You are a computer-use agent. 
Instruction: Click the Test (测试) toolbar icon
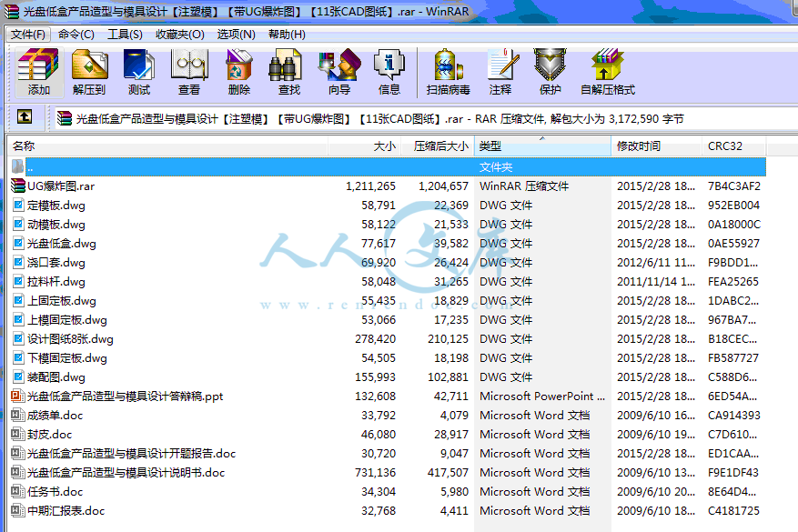(139, 72)
